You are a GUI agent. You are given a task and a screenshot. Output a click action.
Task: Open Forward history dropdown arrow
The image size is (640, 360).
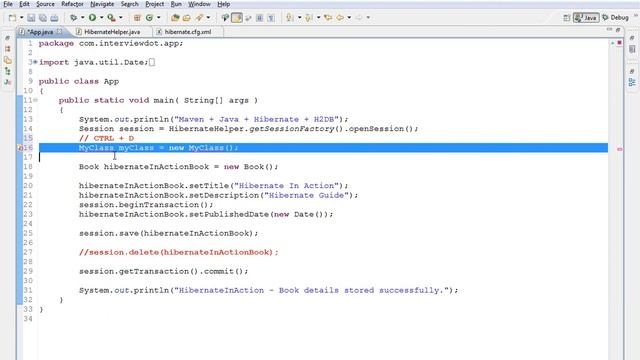(x=368, y=18)
